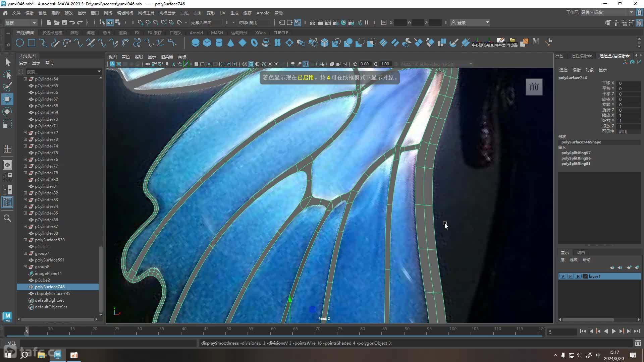Switch to the 多边形建模 shelf tab

pos(52,33)
